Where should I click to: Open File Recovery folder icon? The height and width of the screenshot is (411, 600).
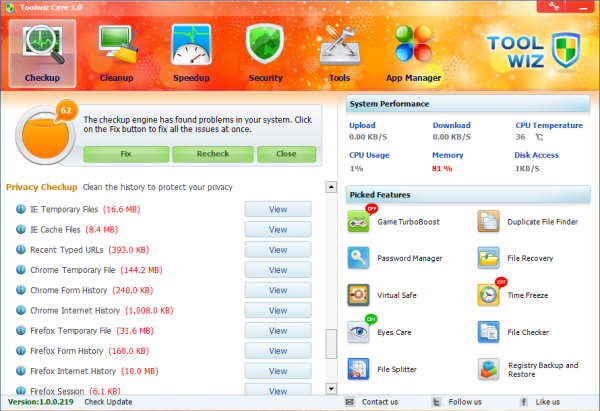(x=489, y=258)
